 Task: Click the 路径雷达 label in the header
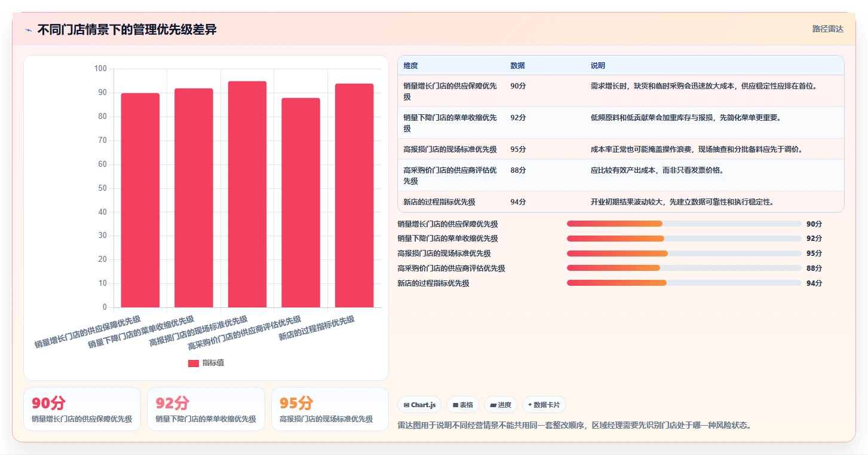point(827,29)
